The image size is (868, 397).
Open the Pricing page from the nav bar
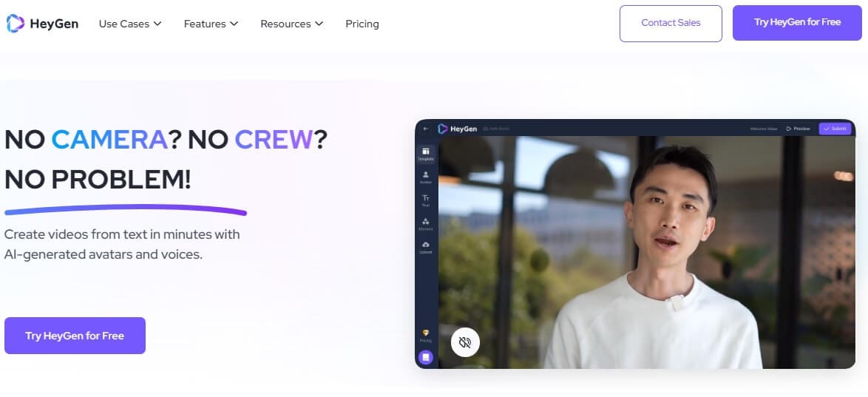362,24
